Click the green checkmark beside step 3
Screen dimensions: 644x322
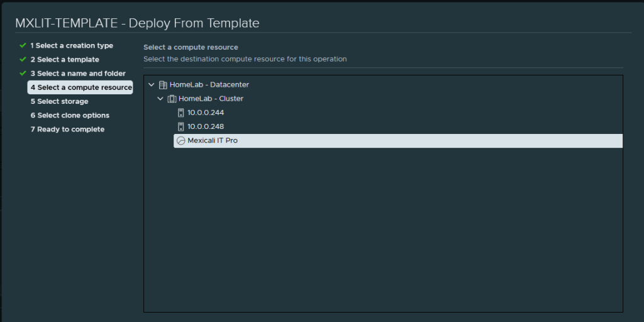point(23,74)
